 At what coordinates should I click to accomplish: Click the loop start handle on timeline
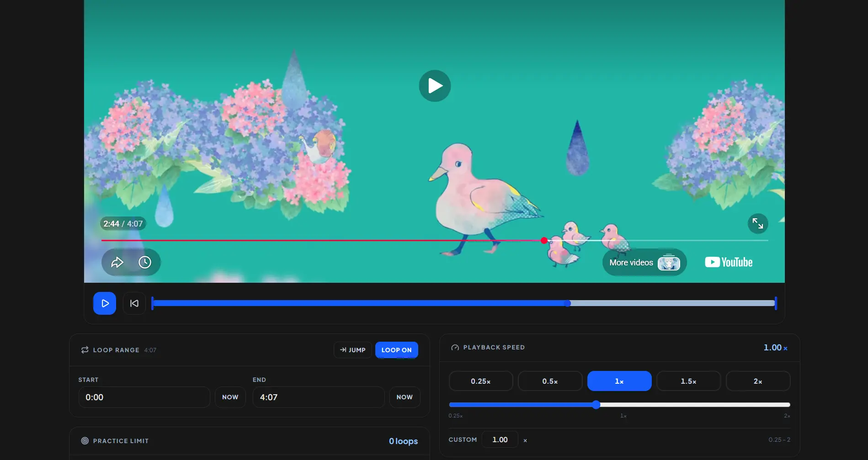[x=153, y=303]
